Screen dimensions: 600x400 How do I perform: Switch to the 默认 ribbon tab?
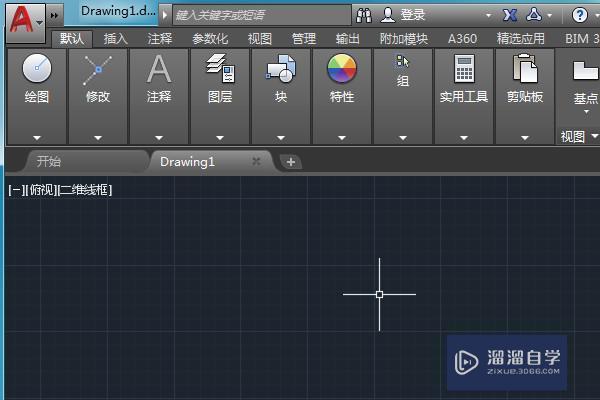pos(72,39)
